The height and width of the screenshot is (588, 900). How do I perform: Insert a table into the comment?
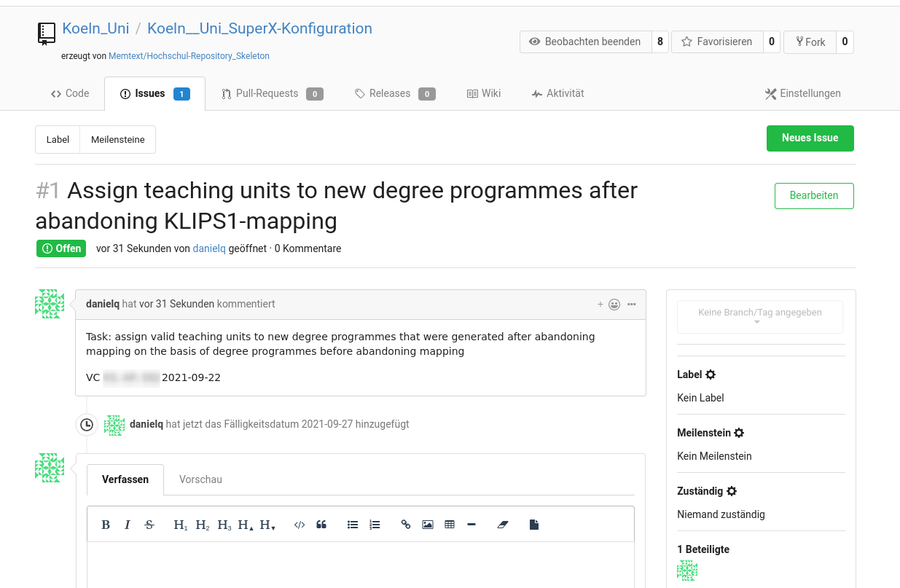(450, 525)
